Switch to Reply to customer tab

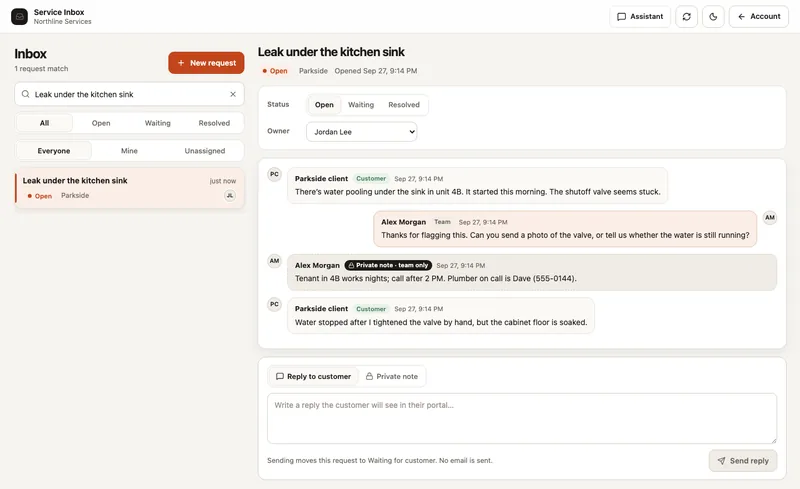point(313,376)
